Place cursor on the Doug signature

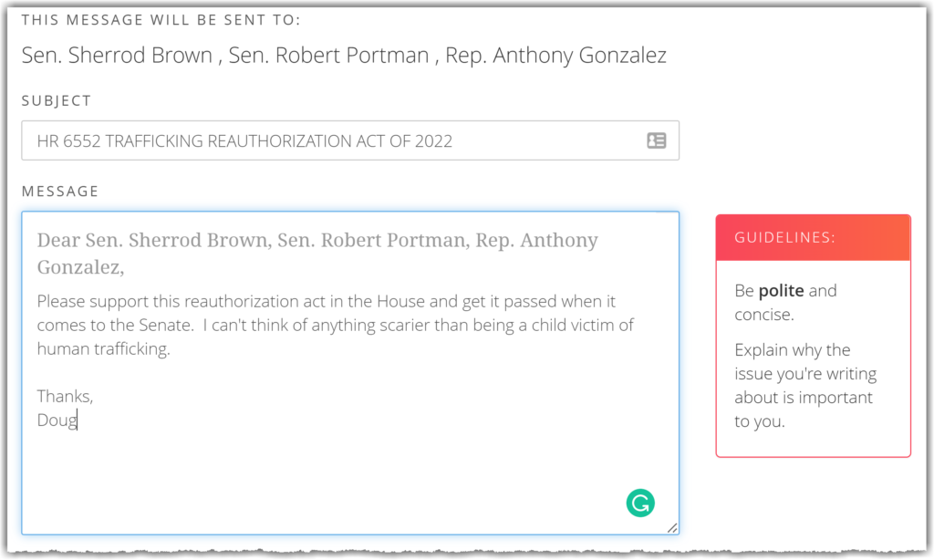[57, 420]
